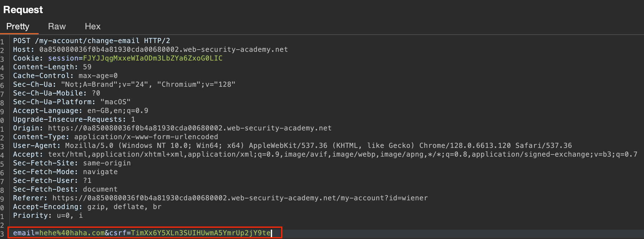
Task: Click the Accept-Encoding header line
Action: click(87, 207)
